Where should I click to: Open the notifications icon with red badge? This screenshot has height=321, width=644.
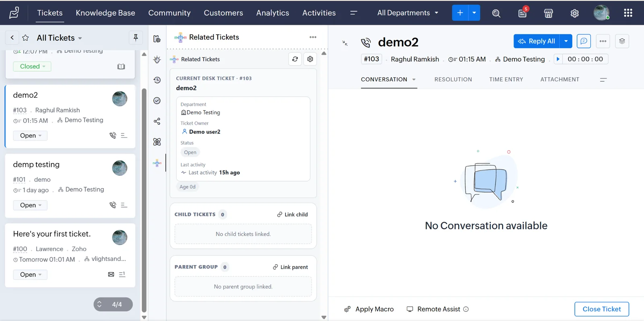tap(522, 13)
